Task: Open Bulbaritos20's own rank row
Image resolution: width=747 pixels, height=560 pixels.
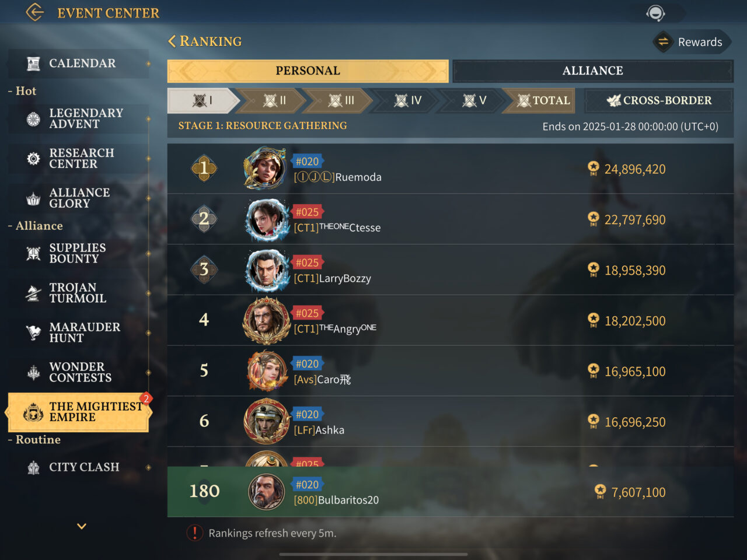Action: pos(451,492)
